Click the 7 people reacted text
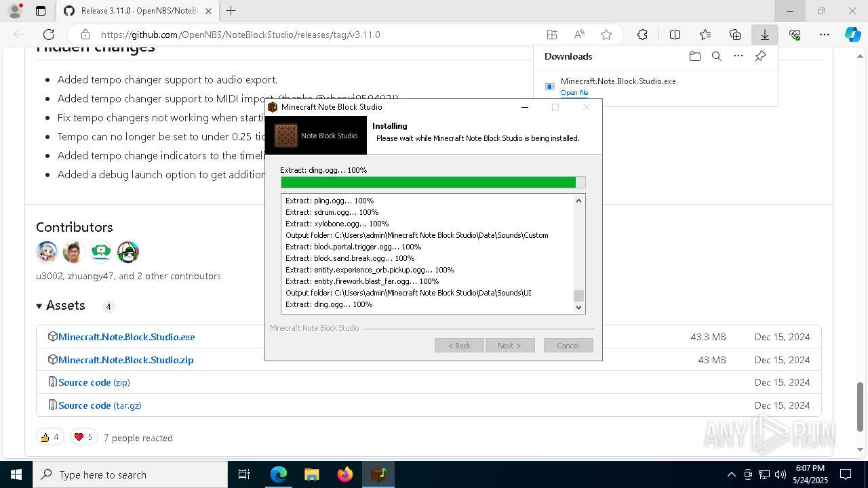This screenshot has height=488, width=868. (x=138, y=438)
